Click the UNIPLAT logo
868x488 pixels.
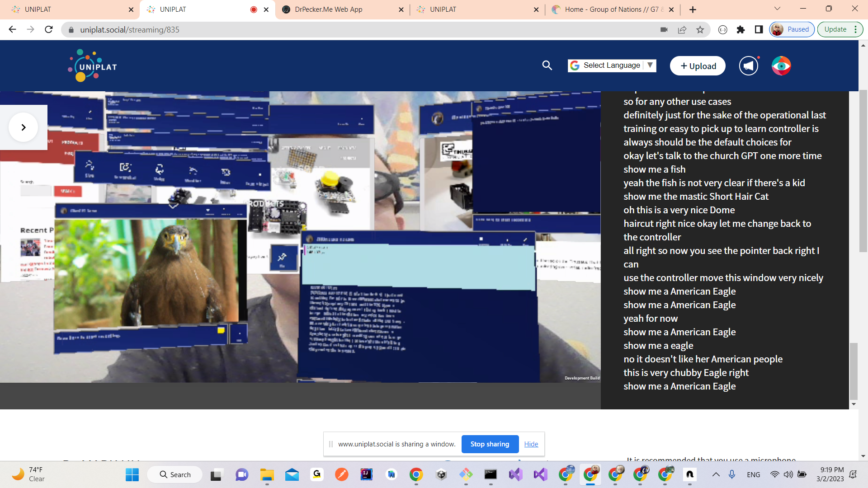92,66
